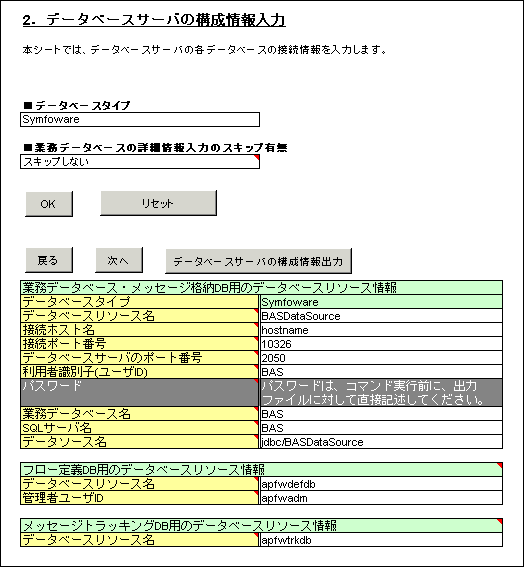Viewport: 524px width, 567px height.
Task: Select the 2050 database server port cell
Action: coord(381,358)
